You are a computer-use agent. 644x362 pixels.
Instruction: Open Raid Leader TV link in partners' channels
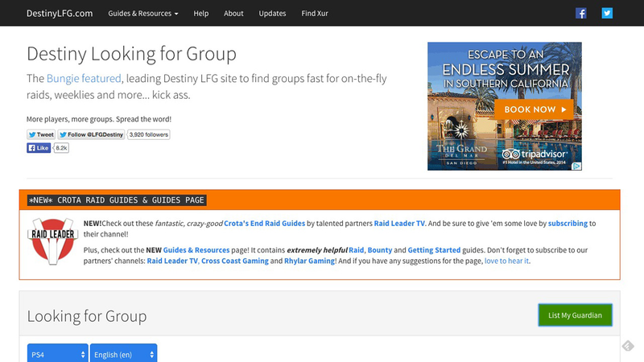click(x=172, y=261)
